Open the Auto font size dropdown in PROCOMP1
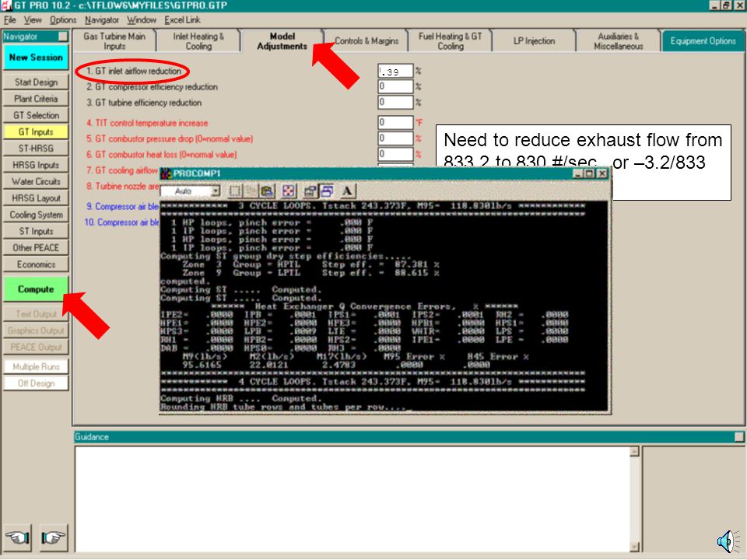The image size is (747, 560). (216, 191)
